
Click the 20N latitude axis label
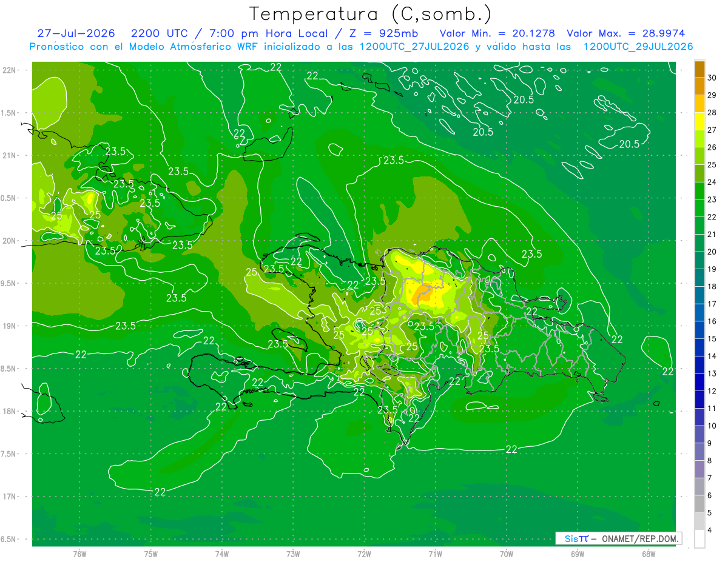[x=10, y=241]
